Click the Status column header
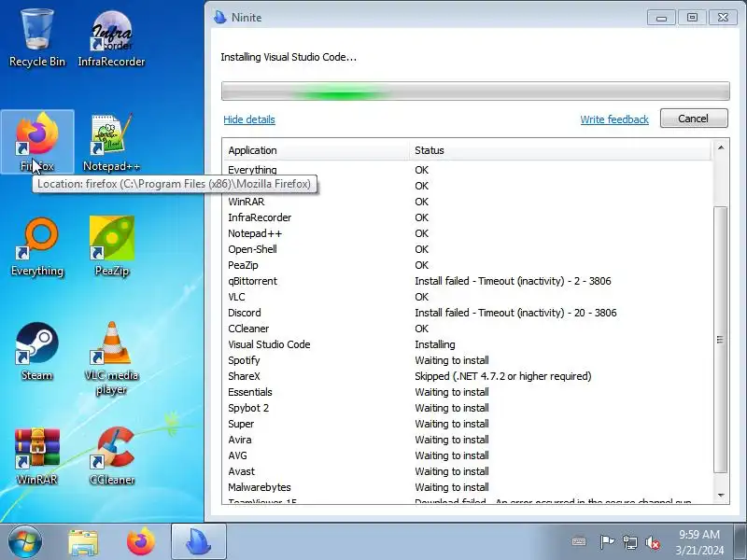 [561, 150]
